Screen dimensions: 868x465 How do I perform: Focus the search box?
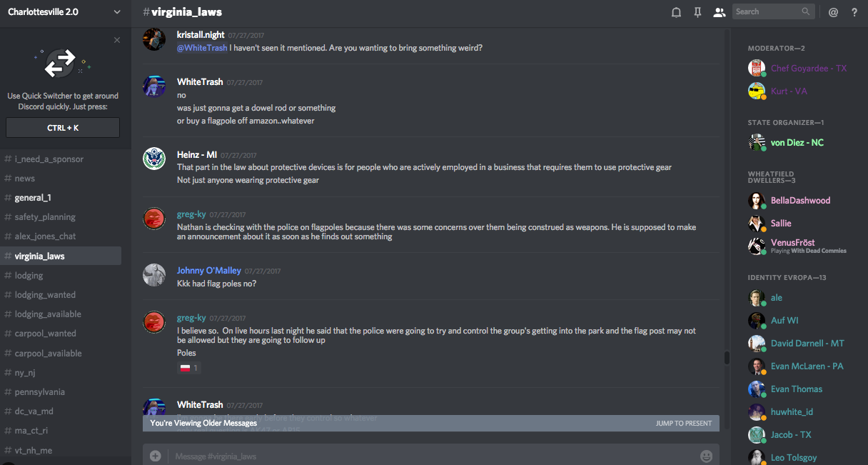[767, 11]
